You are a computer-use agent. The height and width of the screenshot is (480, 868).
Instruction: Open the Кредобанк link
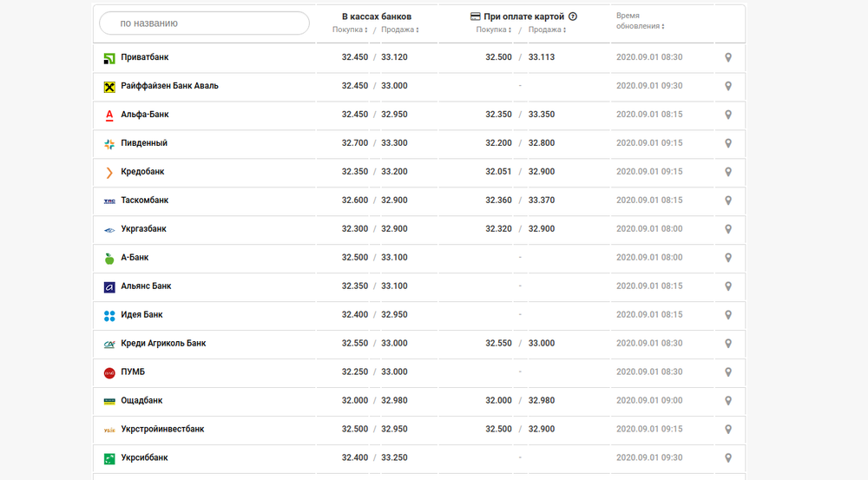tap(142, 172)
